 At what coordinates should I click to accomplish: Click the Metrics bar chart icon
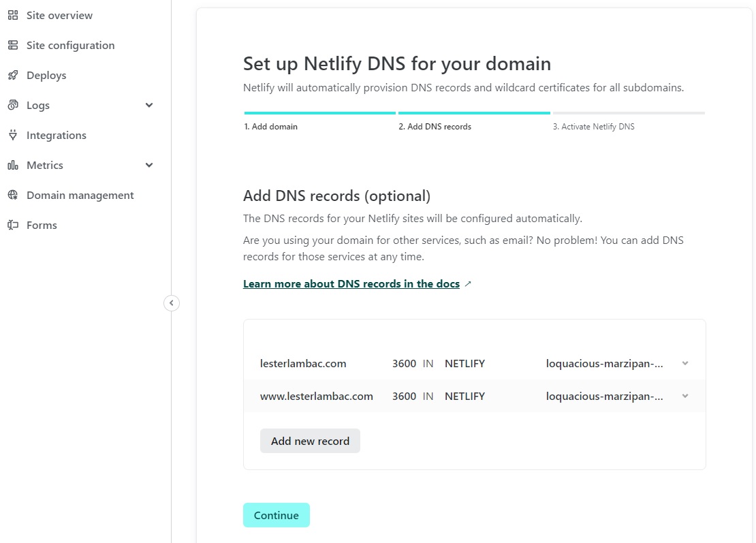(x=13, y=166)
